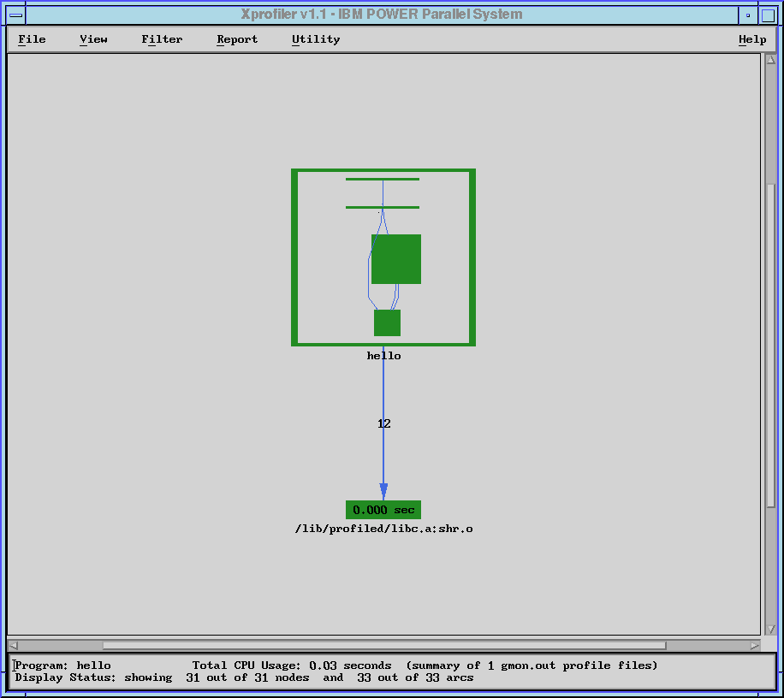The image size is (784, 698).
Task: Open the Utility menu
Action: 316,39
